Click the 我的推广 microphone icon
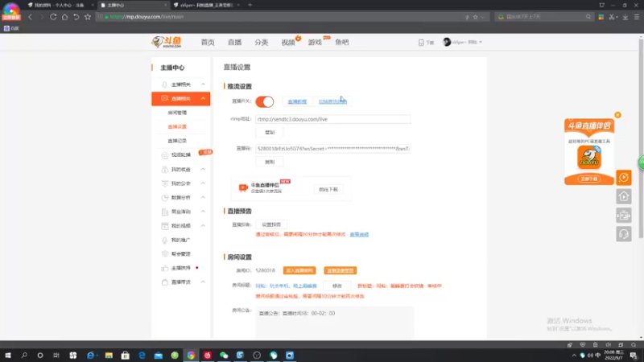 point(165,240)
